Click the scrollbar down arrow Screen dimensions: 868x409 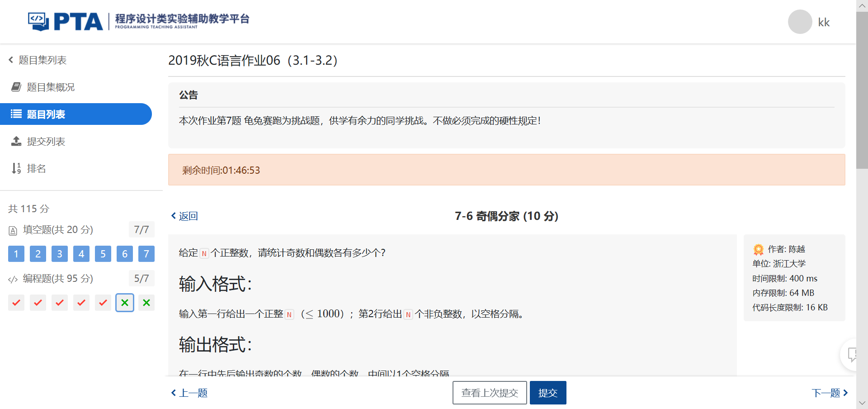(862, 403)
